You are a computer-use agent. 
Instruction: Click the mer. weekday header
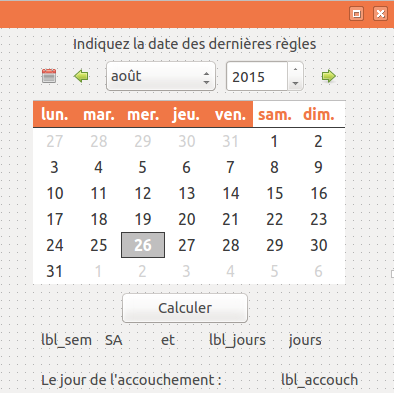coord(142,114)
